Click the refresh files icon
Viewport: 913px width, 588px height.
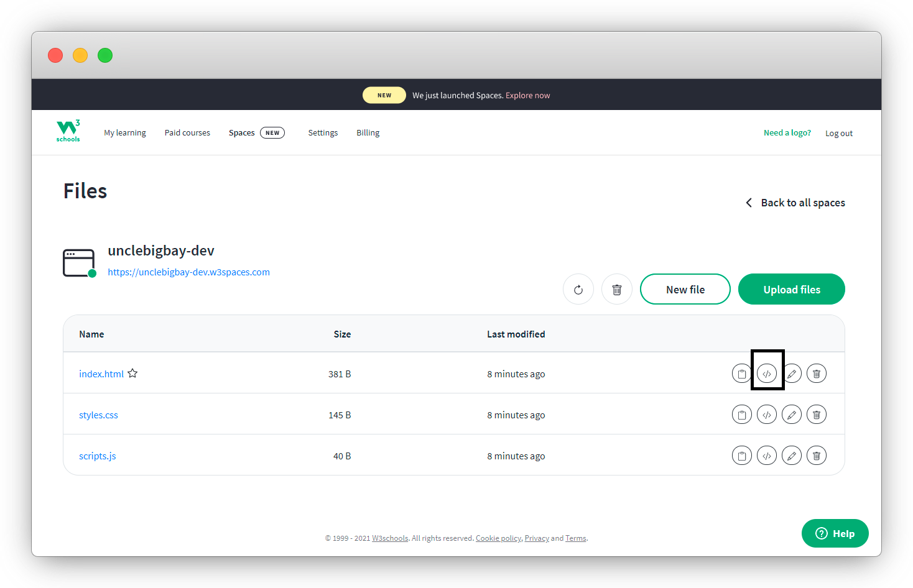coord(578,290)
